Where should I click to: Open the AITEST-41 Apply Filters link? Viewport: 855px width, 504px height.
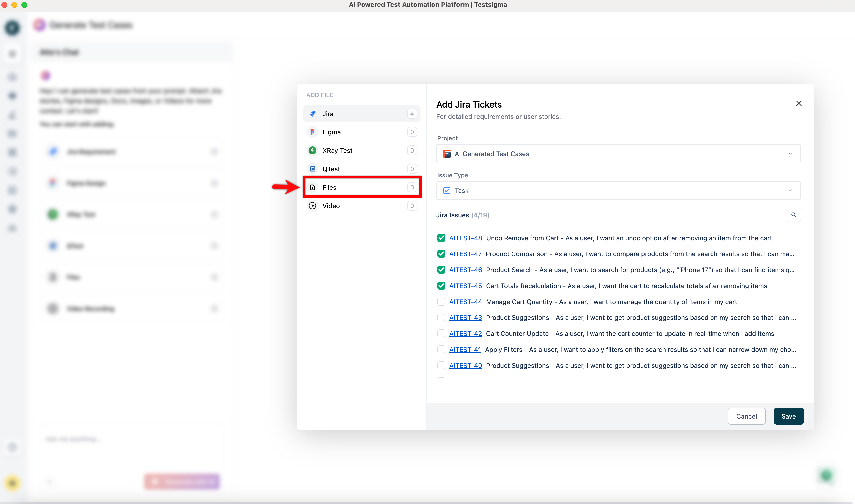click(465, 349)
